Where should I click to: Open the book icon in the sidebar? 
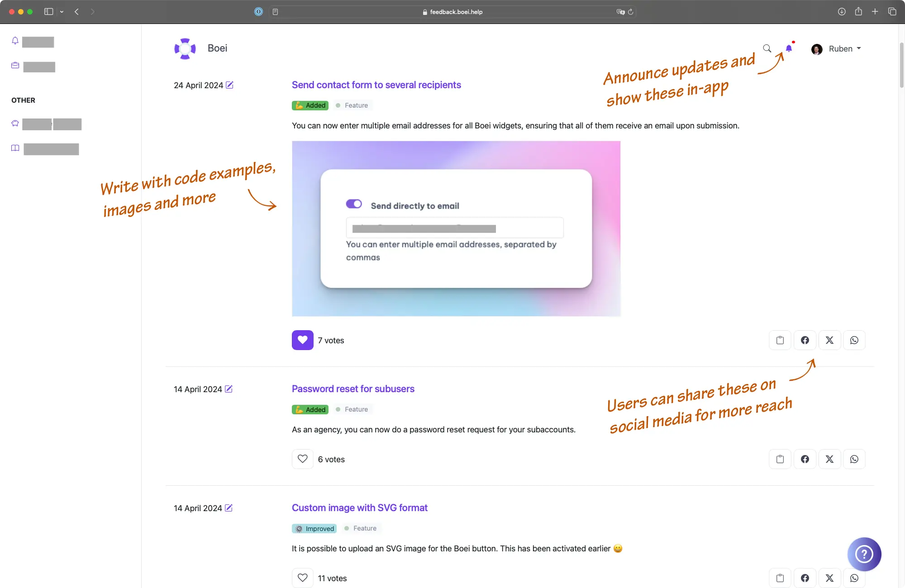(x=15, y=148)
